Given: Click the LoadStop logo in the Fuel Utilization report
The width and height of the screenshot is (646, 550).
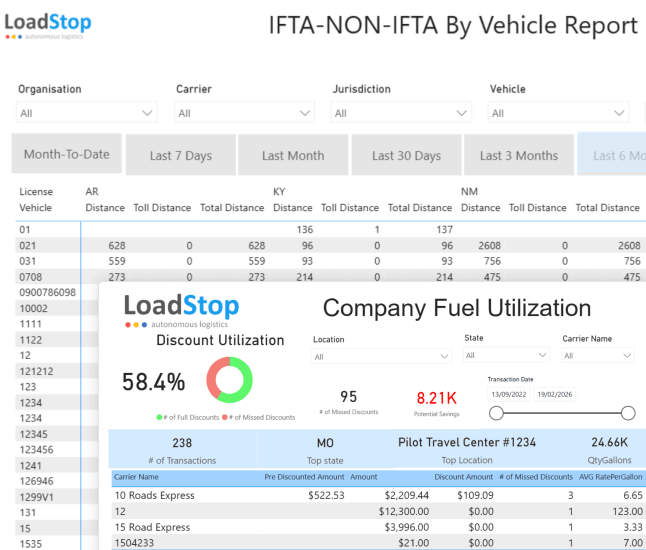Looking at the screenshot, I should [x=181, y=310].
